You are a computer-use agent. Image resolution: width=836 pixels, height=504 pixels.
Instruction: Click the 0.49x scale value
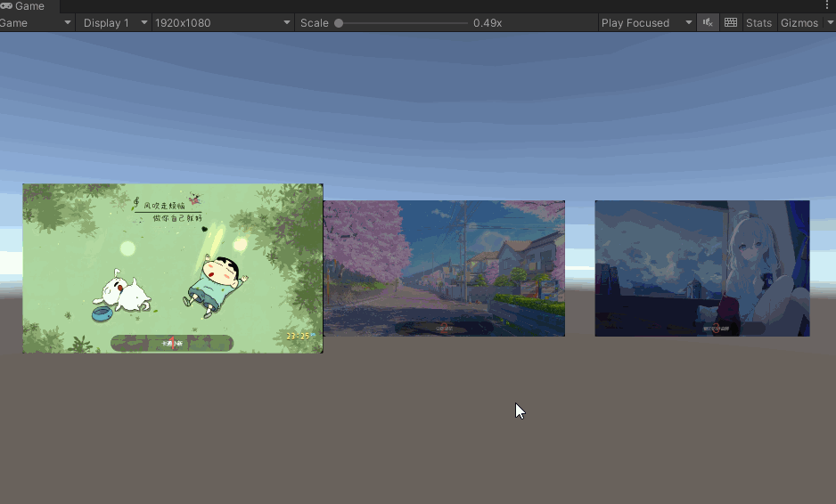(x=488, y=23)
